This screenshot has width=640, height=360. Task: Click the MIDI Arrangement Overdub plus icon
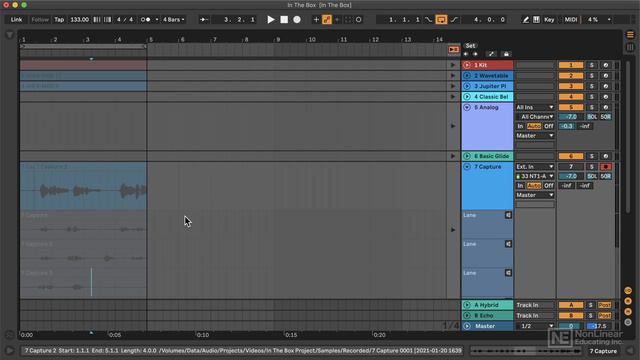[316, 19]
